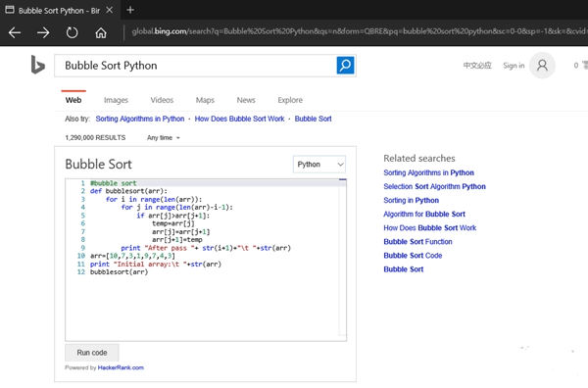This screenshot has width=588, height=388.
Task: Open Sorting in Python related search
Action: (x=411, y=200)
